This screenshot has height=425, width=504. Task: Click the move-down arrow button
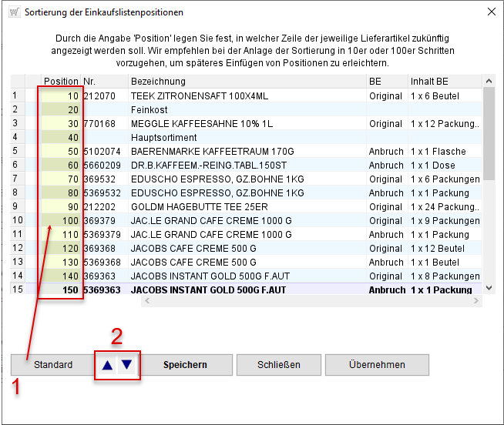[127, 365]
